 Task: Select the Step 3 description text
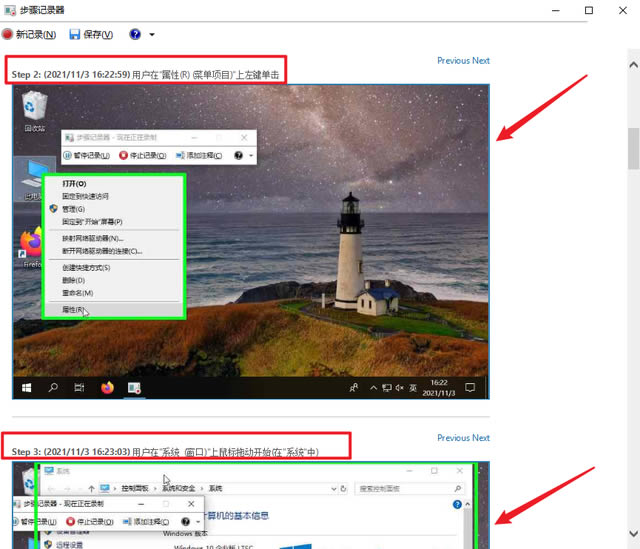point(165,452)
